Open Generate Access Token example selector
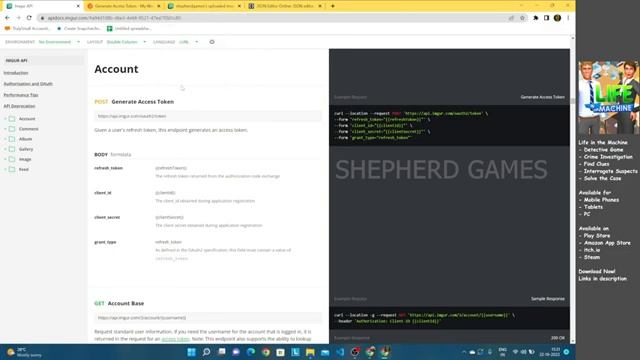This screenshot has height=360, width=640. click(x=542, y=97)
